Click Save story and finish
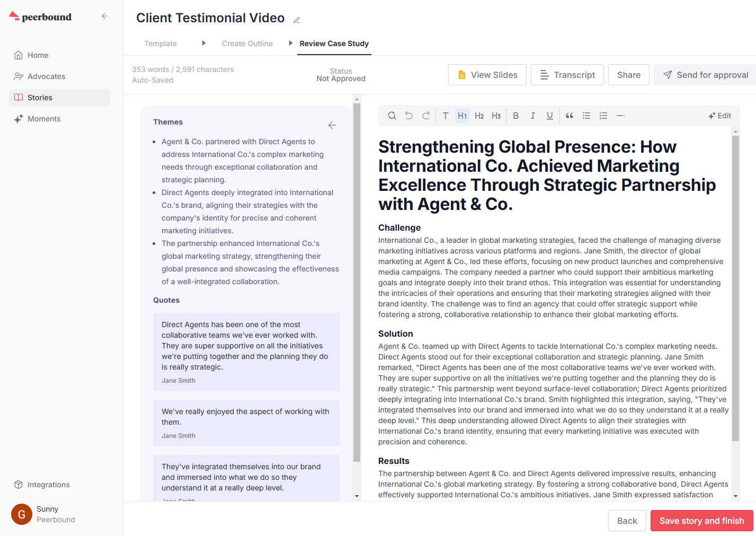 701,521
